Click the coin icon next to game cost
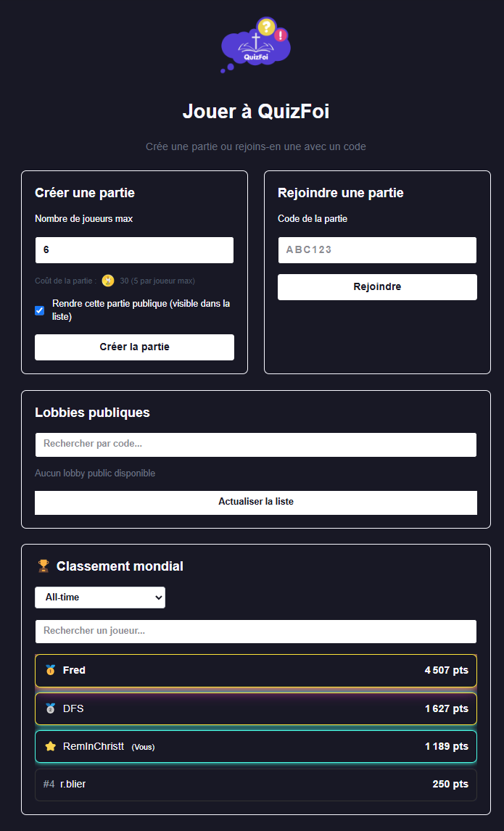 [x=107, y=281]
